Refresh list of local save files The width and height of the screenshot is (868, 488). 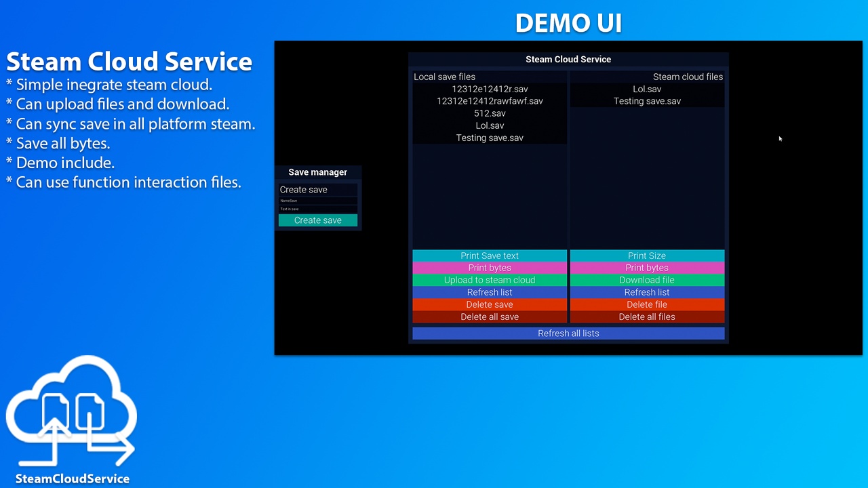tap(490, 292)
